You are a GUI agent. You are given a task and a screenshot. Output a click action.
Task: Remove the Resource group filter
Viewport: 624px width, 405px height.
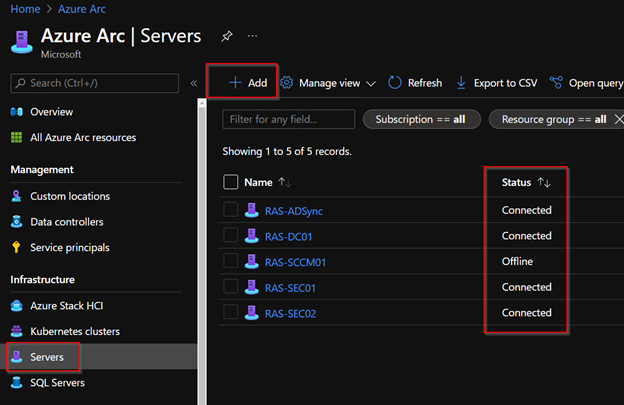[619, 119]
